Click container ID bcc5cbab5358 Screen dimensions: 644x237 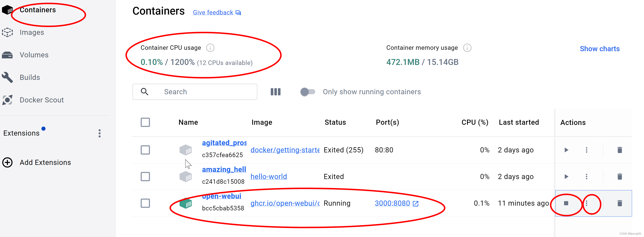pos(223,208)
